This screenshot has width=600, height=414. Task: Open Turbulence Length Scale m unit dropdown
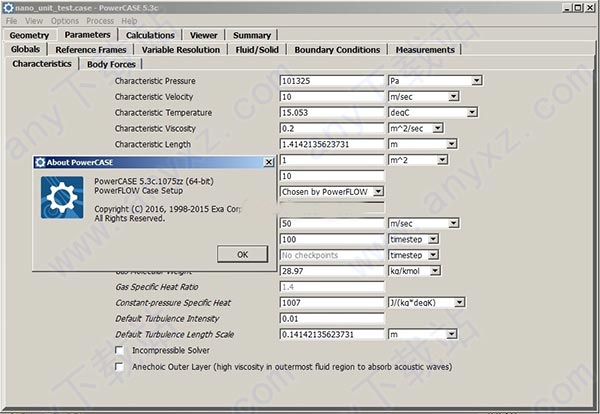452,334
